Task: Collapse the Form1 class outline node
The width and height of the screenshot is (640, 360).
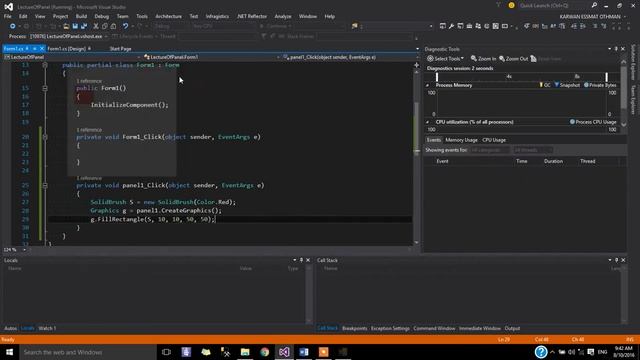Action: pyautogui.click(x=45, y=65)
